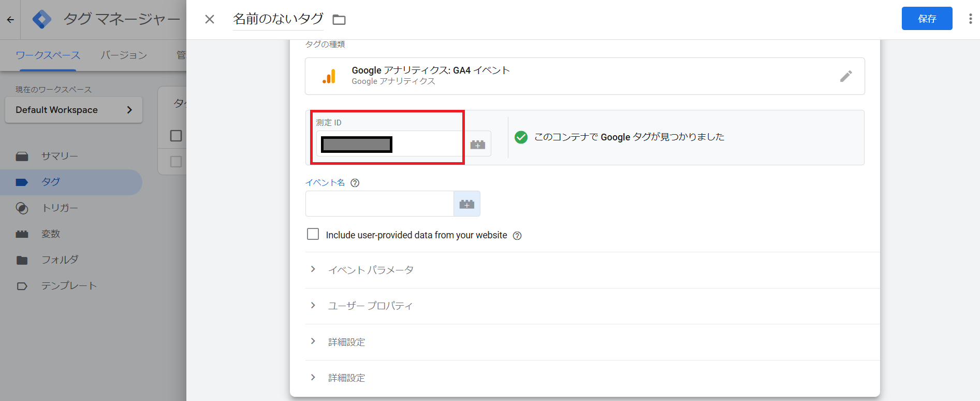Toggle the lower checkbox in tags list behind
The height and width of the screenshot is (401, 980).
pyautogui.click(x=176, y=162)
